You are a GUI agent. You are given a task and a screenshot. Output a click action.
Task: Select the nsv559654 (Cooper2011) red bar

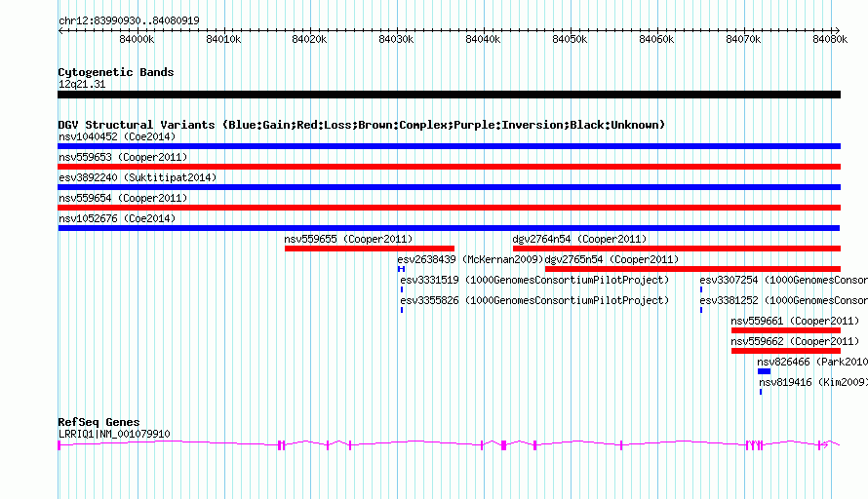point(449,208)
